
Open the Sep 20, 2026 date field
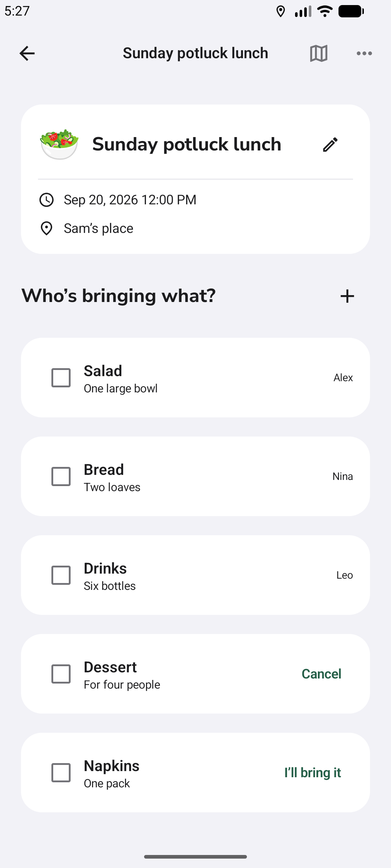click(130, 200)
